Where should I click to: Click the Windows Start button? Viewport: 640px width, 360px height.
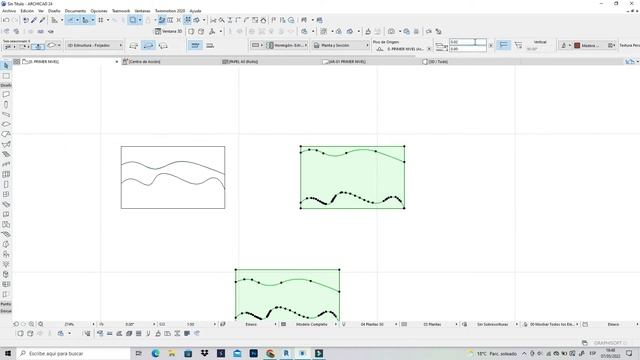(x=8, y=353)
